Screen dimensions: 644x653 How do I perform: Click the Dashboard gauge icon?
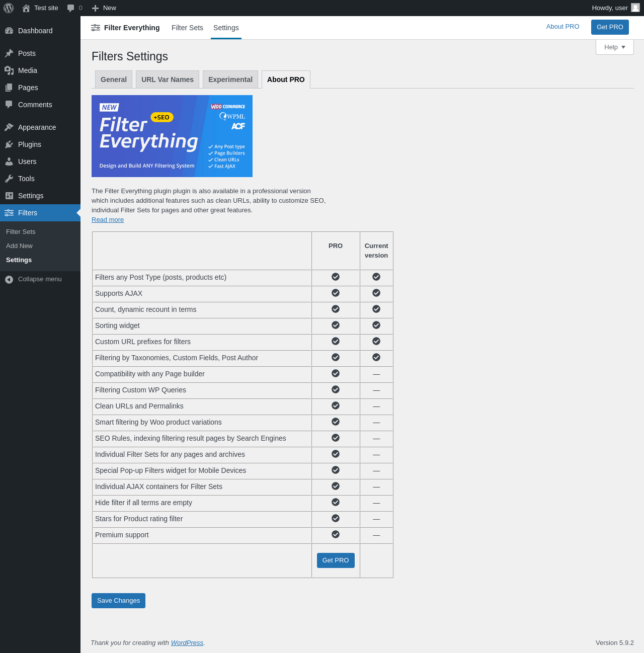tap(9, 31)
